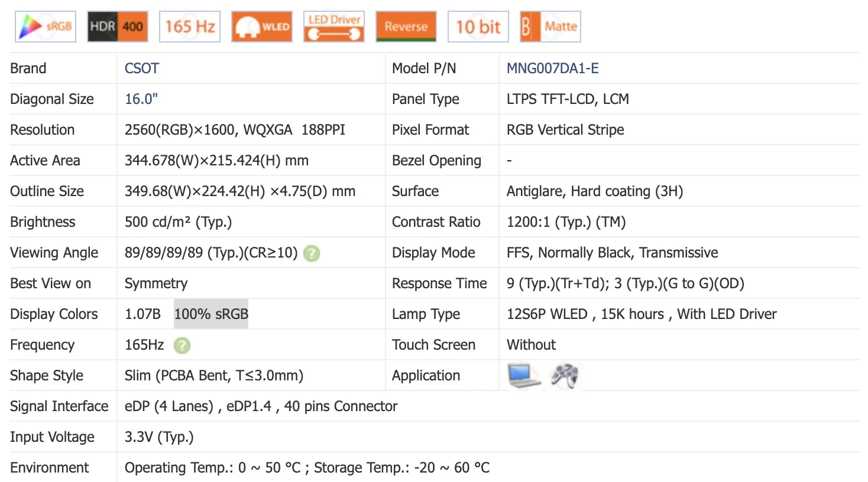
Task: Click the FFS, Normally Black, Transmissive value
Action: click(x=612, y=253)
